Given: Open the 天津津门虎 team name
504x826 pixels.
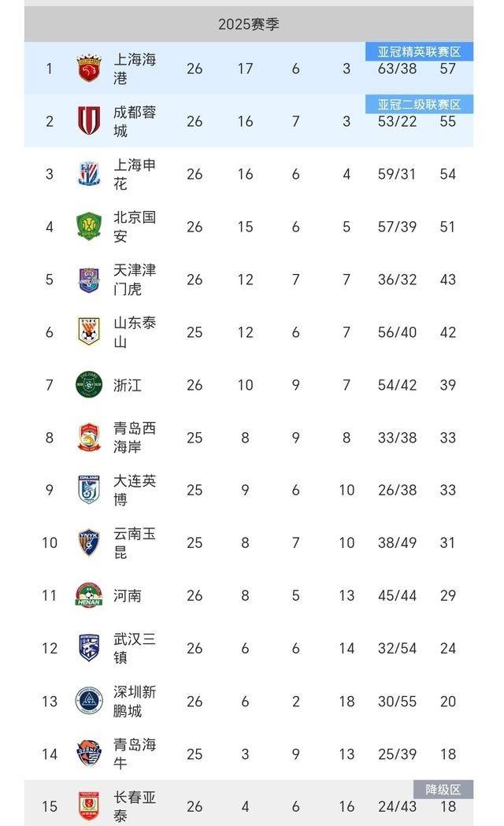Looking at the screenshot, I should [135, 280].
